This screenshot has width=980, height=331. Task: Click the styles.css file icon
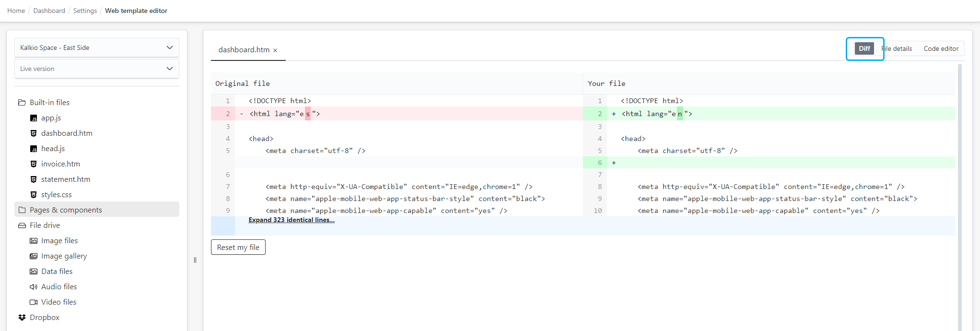coord(34,195)
